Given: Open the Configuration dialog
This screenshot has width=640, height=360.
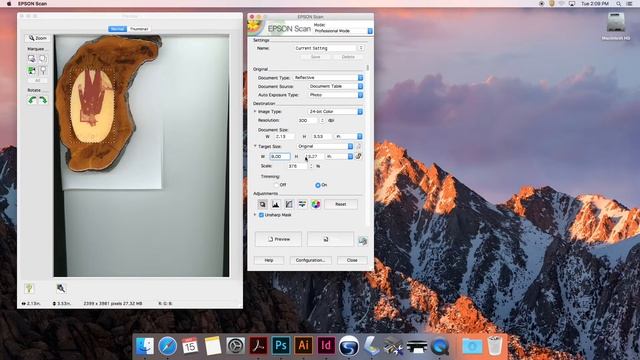Looking at the screenshot, I should coord(311,260).
